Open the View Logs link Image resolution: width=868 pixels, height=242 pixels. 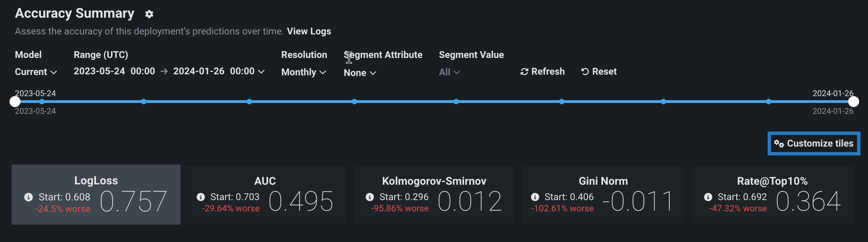click(309, 31)
